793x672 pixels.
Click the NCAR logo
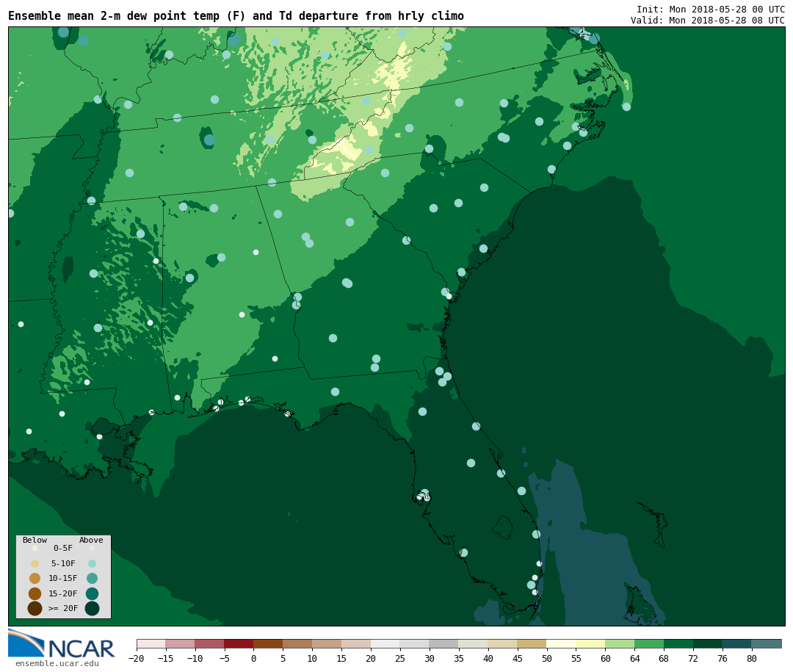[x=61, y=643]
